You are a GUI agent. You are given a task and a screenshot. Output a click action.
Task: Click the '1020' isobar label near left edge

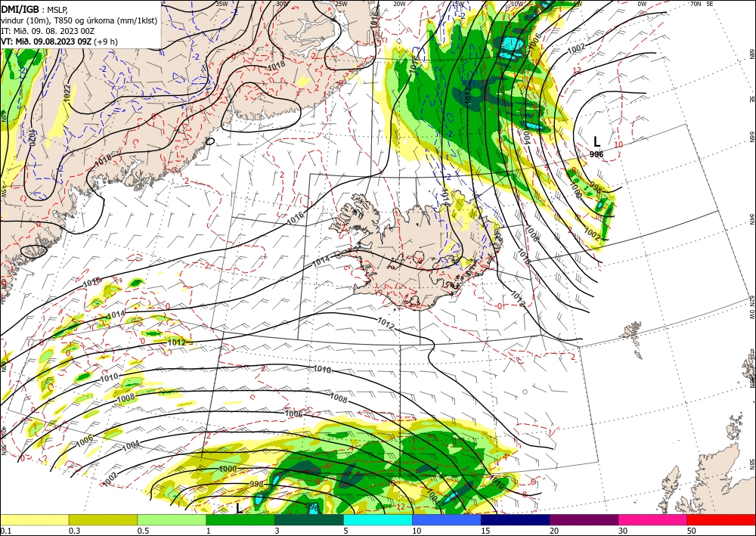pyautogui.click(x=32, y=137)
